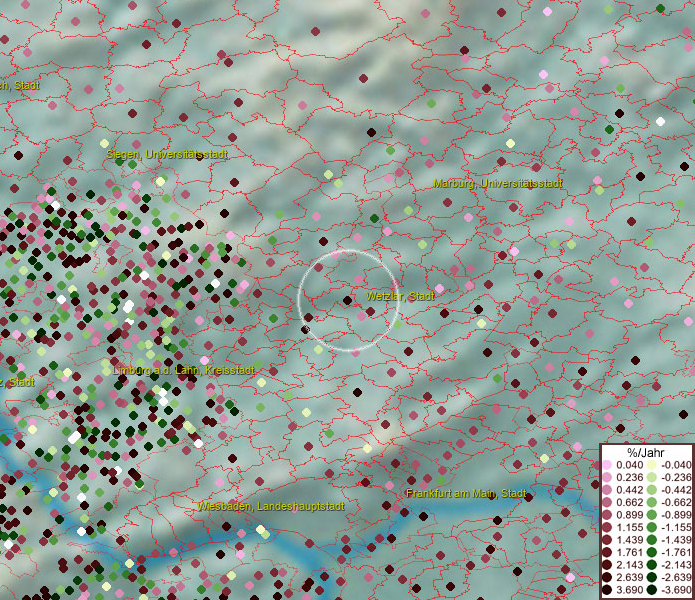Click the %/Jahr legend title
Image resolution: width=695 pixels, height=600 pixels.
646,452
